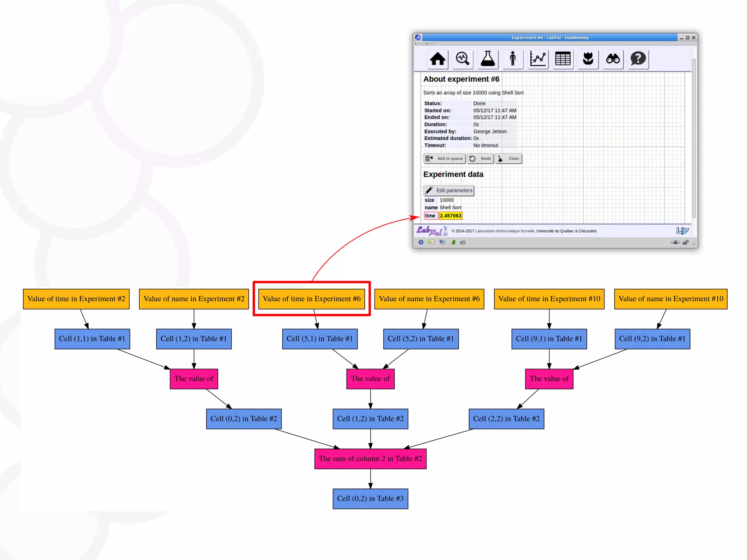Click the browser vertical scrollbar
The image size is (747, 560).
click(694, 139)
